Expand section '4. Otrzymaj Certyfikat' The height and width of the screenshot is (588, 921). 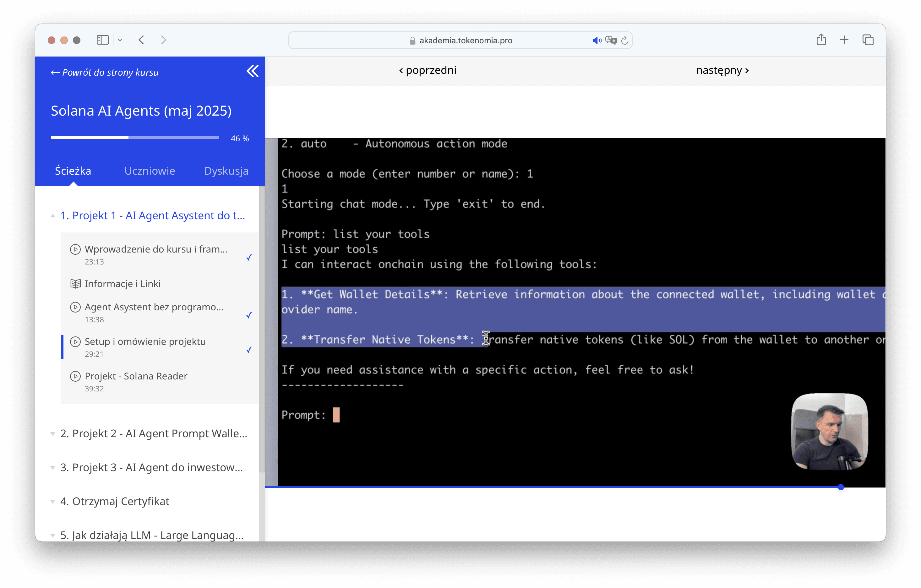click(x=115, y=501)
